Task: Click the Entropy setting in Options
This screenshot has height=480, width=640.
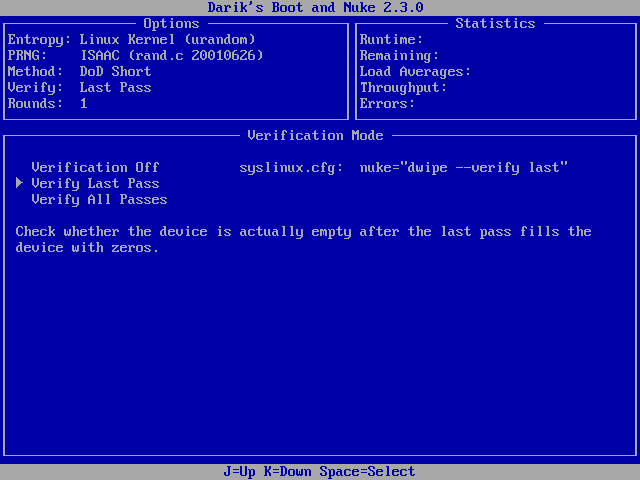Action: tap(131, 39)
